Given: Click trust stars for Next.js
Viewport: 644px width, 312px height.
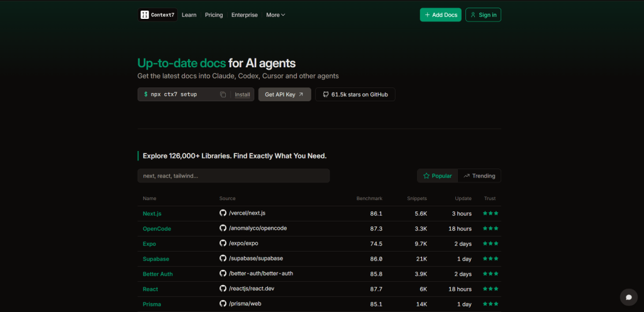Looking at the screenshot, I should coord(491,213).
